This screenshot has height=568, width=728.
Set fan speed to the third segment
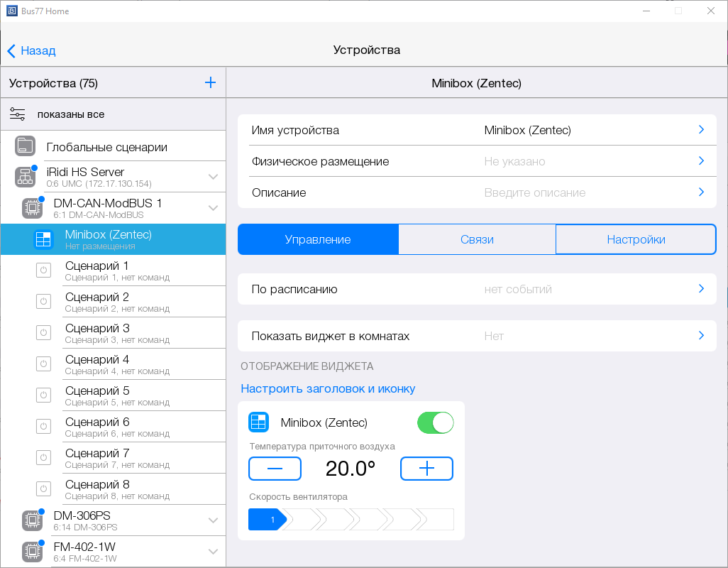[x=335, y=520]
